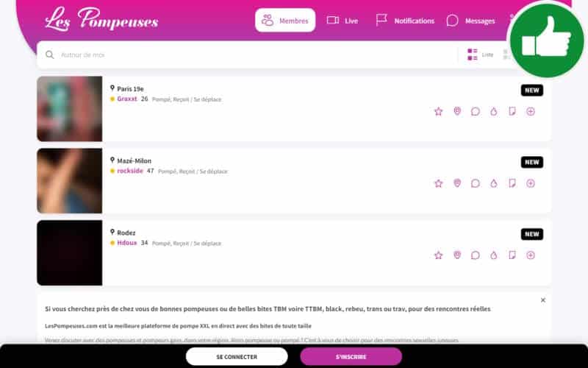The width and height of the screenshot is (588, 368).
Task: Open Hdoux's profile link
Action: pos(127,243)
